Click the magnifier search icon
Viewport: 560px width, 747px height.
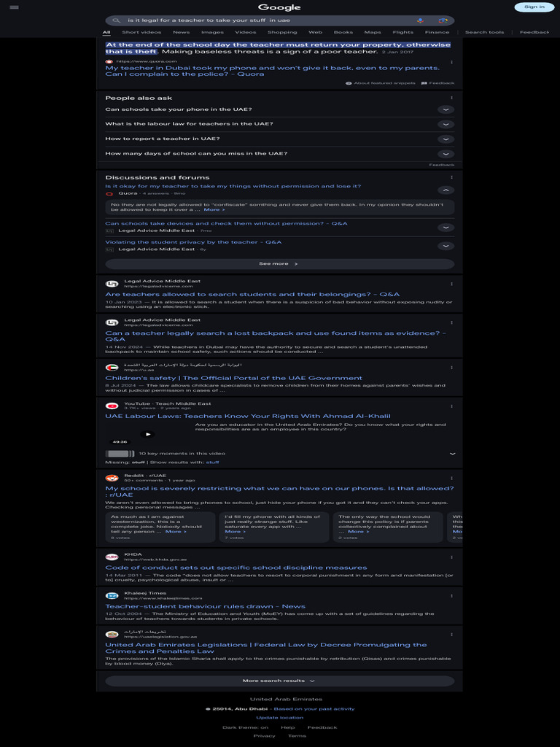[116, 20]
